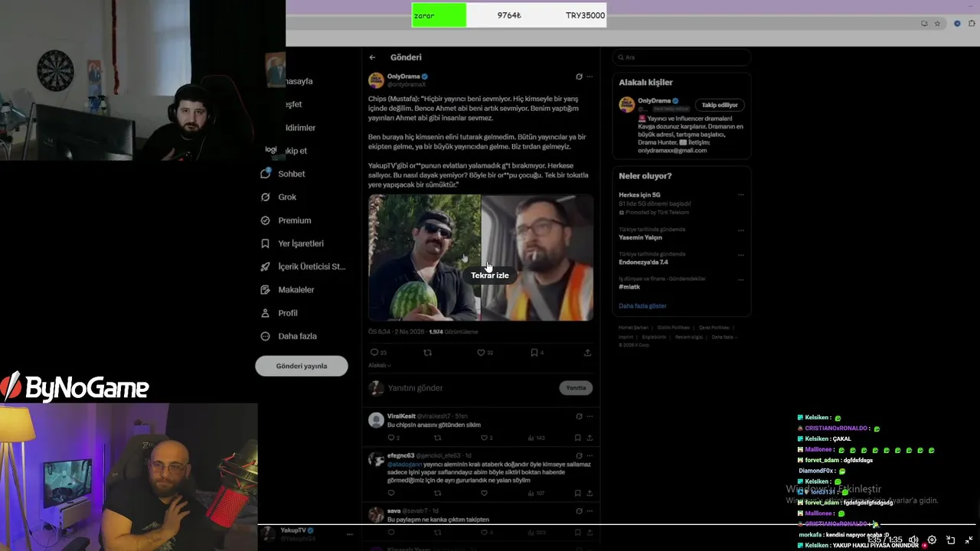Click the Yanıtla button
Viewport: 980px width, 551px height.
pyautogui.click(x=576, y=388)
